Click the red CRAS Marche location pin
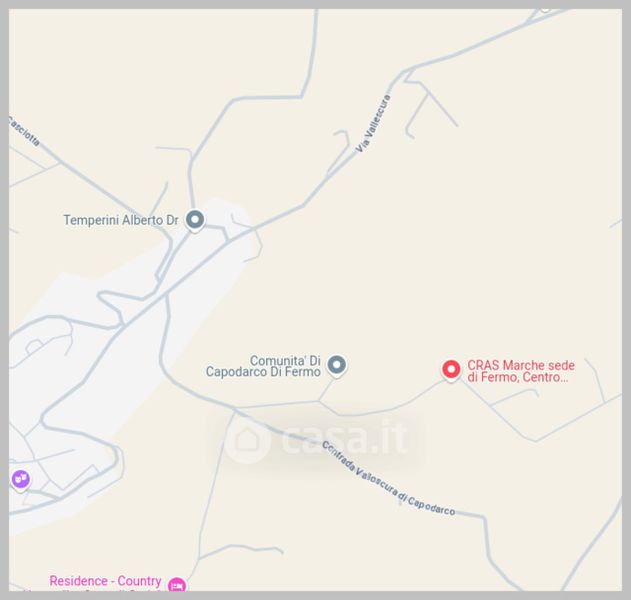The image size is (631, 600). pyautogui.click(x=451, y=370)
